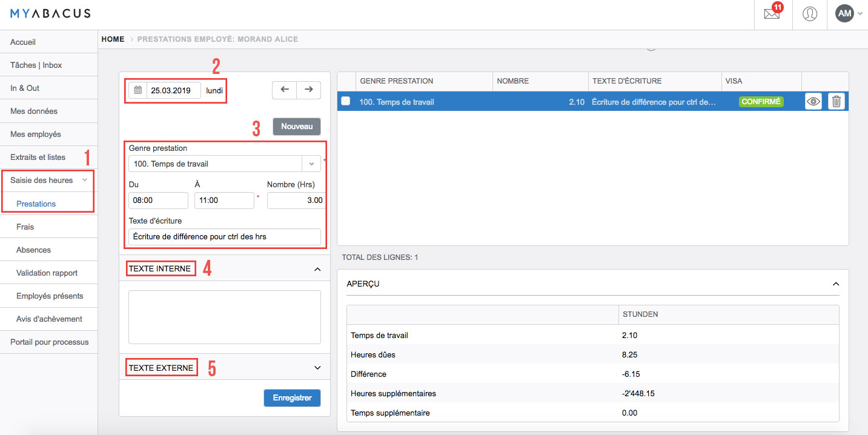Go to previous day arrow
This screenshot has height=435, width=868.
285,89
